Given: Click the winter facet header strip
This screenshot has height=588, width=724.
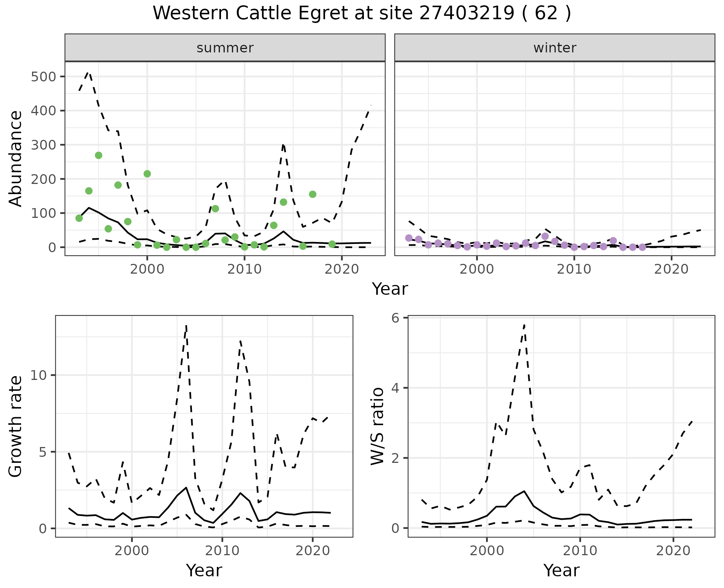Looking at the screenshot, I should click(554, 48).
